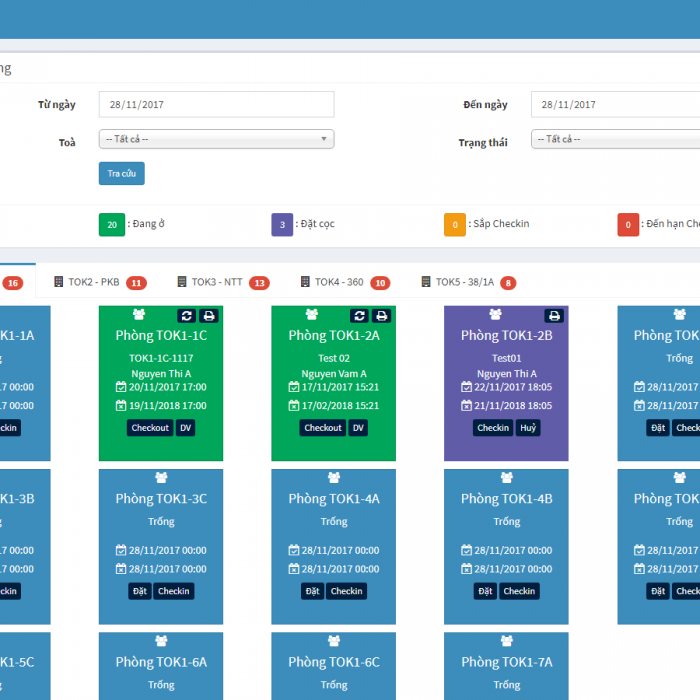Screen dimensions: 700x700
Task: Click refresh icon on room TOK1-1C
Action: (187, 316)
